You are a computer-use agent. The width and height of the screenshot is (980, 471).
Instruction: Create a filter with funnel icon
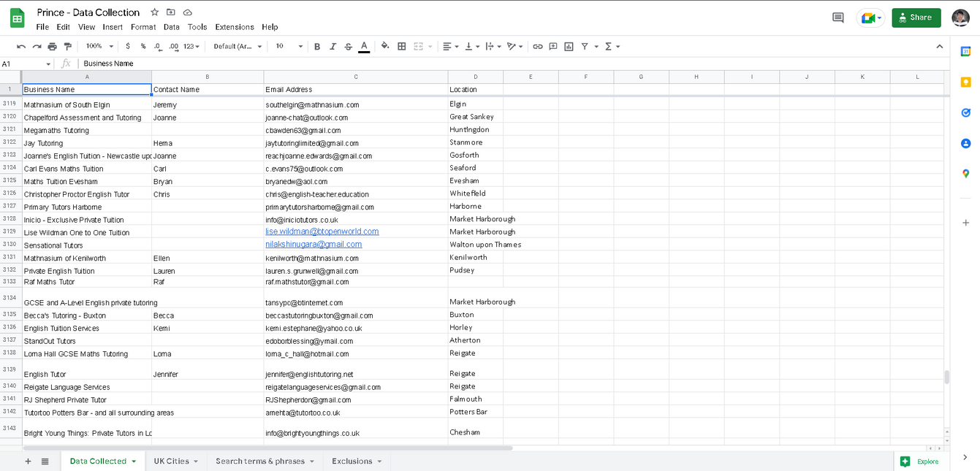tap(585, 46)
